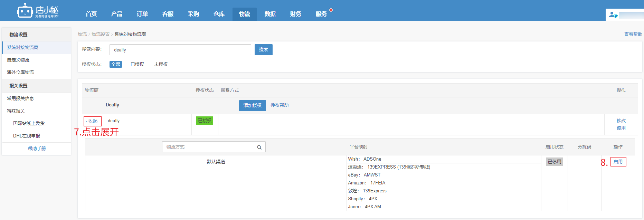The height and width of the screenshot is (220, 644).
Task: Filter authorization status by 已授权
Action: [137, 64]
